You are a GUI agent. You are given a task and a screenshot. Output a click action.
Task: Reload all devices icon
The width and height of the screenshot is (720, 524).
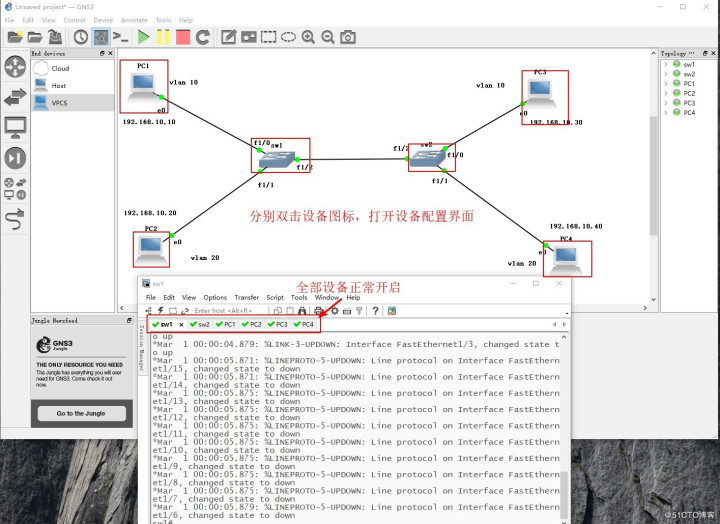202,37
